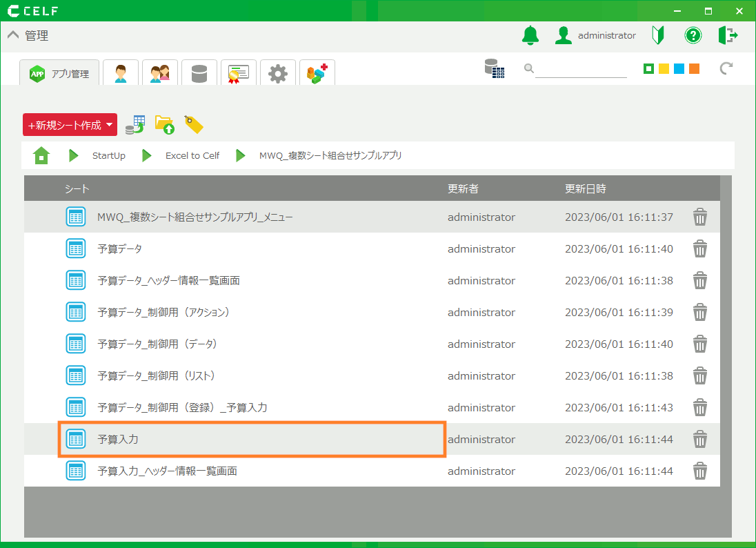Screen dimensions: 756x548
Task: Click the search input field
Action: (x=580, y=68)
